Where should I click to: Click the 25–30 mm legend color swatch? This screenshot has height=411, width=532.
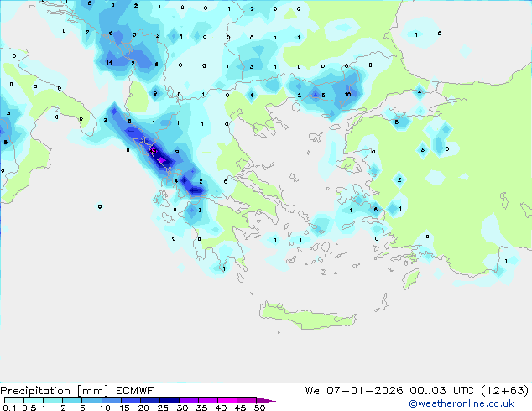[x=170, y=400]
